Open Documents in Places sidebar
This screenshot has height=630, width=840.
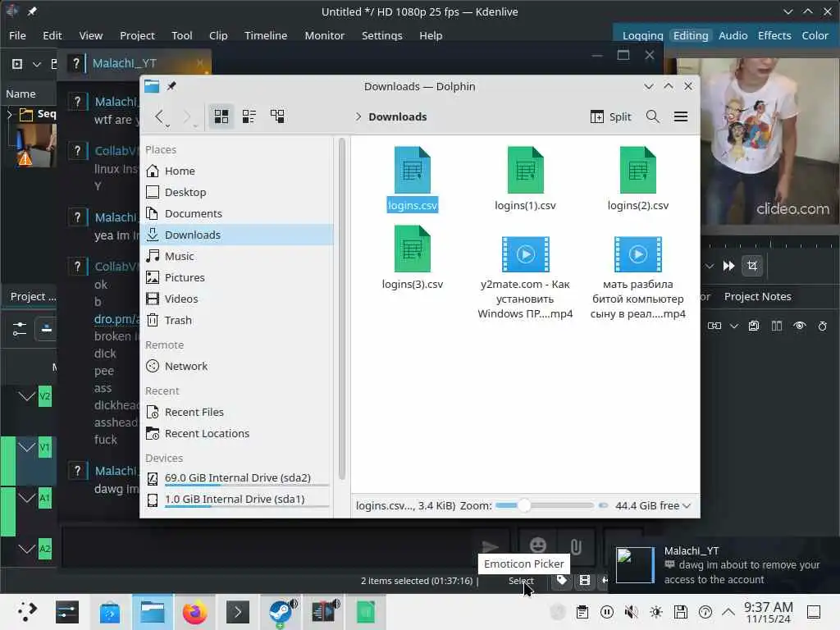tap(237, 214)
